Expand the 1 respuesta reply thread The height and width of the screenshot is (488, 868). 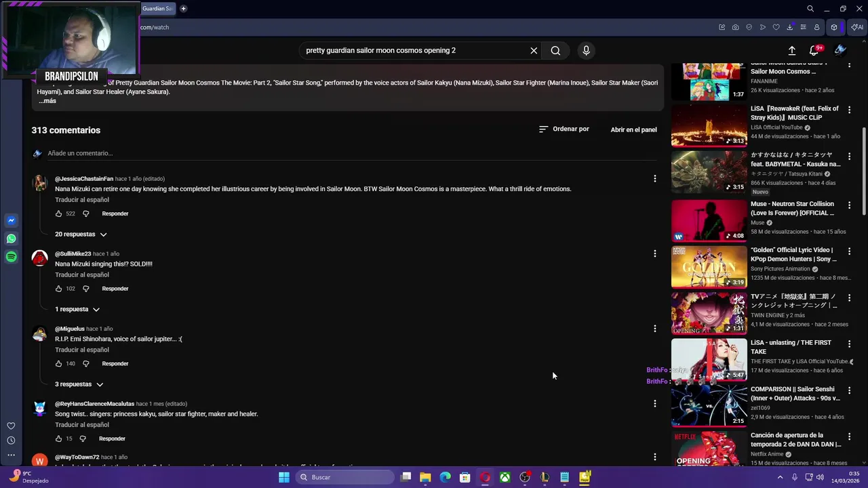pyautogui.click(x=77, y=309)
